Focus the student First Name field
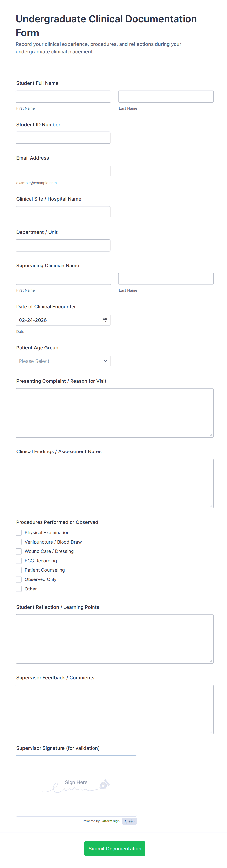 [x=63, y=96]
